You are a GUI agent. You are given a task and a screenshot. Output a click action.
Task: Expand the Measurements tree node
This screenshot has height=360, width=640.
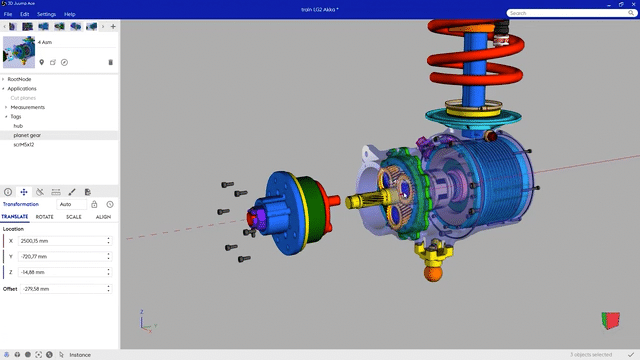tap(6, 107)
